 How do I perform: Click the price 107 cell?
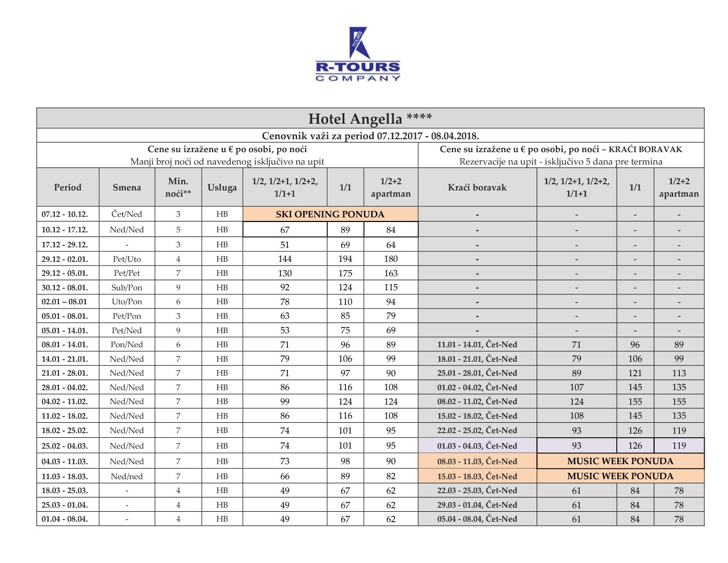(577, 387)
